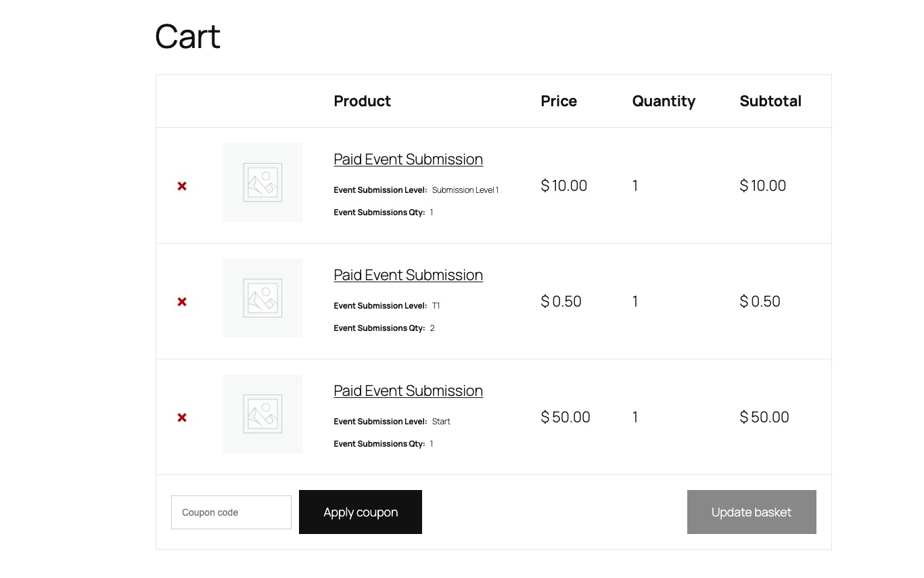
Task: Click the Price column amount for the T1 item
Action: pyautogui.click(x=561, y=302)
